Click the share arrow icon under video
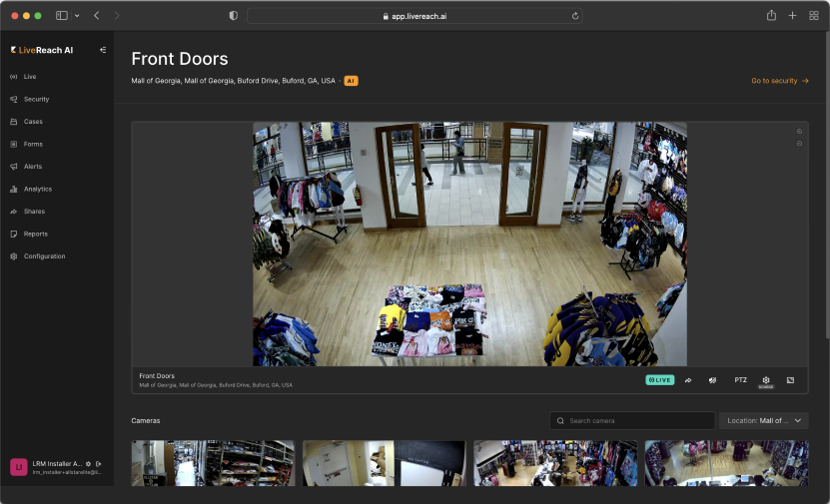The height and width of the screenshot is (504, 830). pyautogui.click(x=688, y=380)
